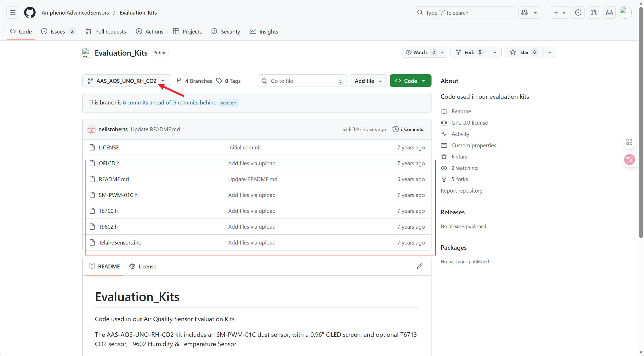Open the green Code dropdown
This screenshot has height=356, width=644.
[x=410, y=81]
